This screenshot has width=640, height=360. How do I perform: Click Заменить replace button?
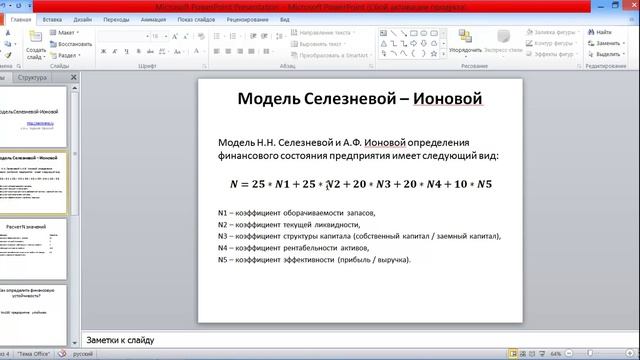pos(606,43)
